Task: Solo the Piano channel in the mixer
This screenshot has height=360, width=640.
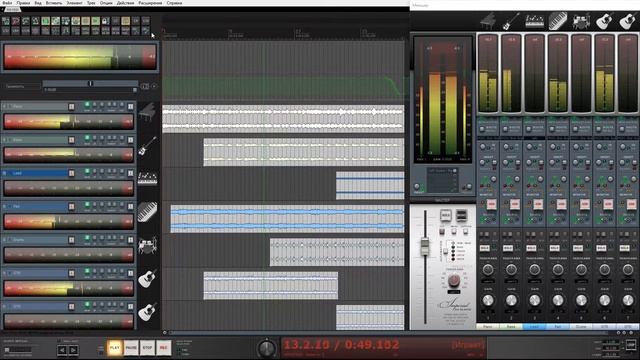Action: point(484,248)
